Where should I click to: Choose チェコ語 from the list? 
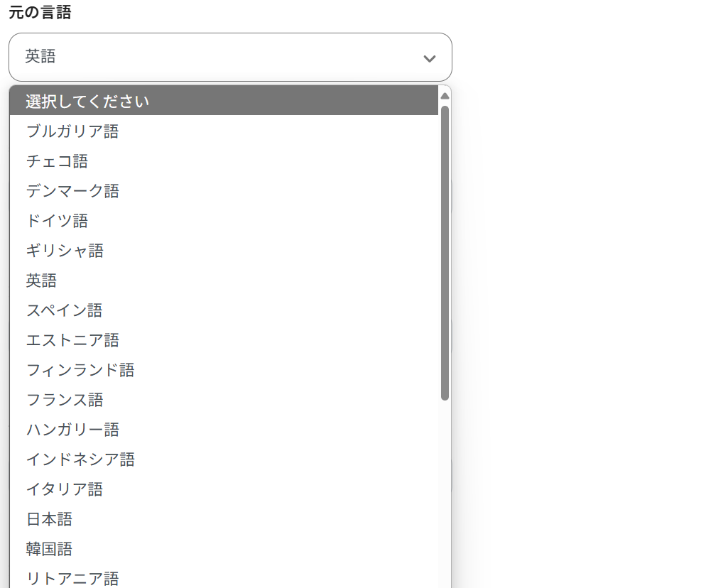[x=224, y=161]
